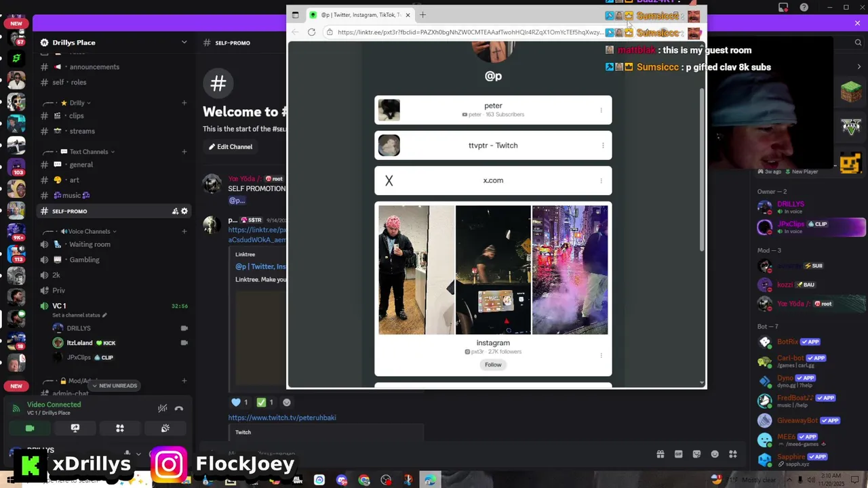Add a channel to Drilly category
868x488 pixels.
point(184,103)
